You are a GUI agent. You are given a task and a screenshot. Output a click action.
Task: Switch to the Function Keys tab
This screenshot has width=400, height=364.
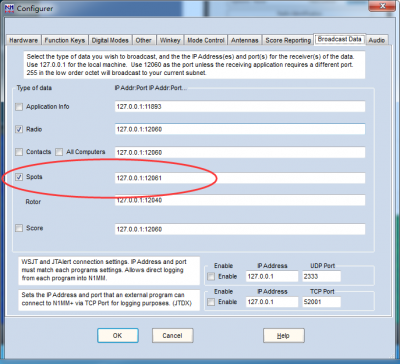[65, 40]
